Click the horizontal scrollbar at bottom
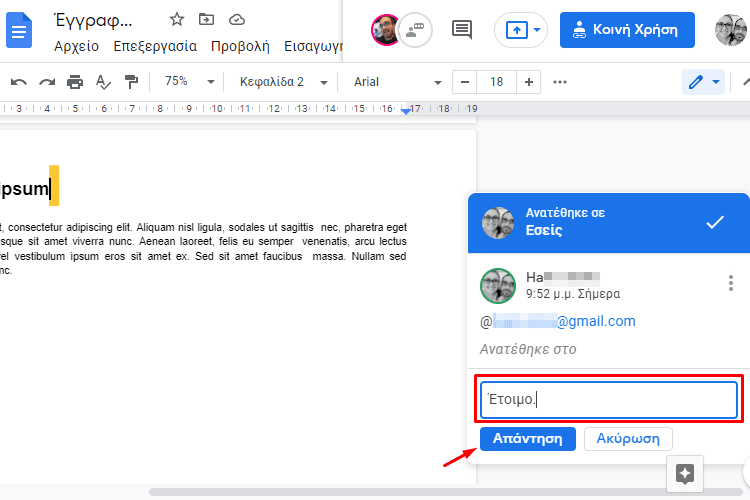Viewport: 750px width, 500px height. pos(445,492)
